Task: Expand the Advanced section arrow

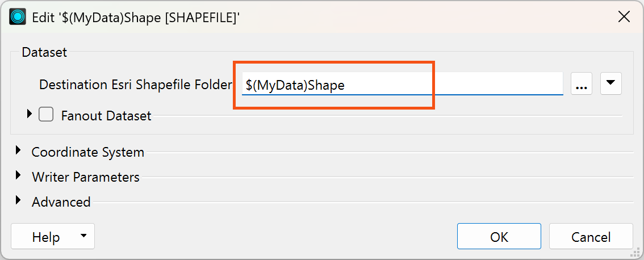Action: [x=18, y=200]
